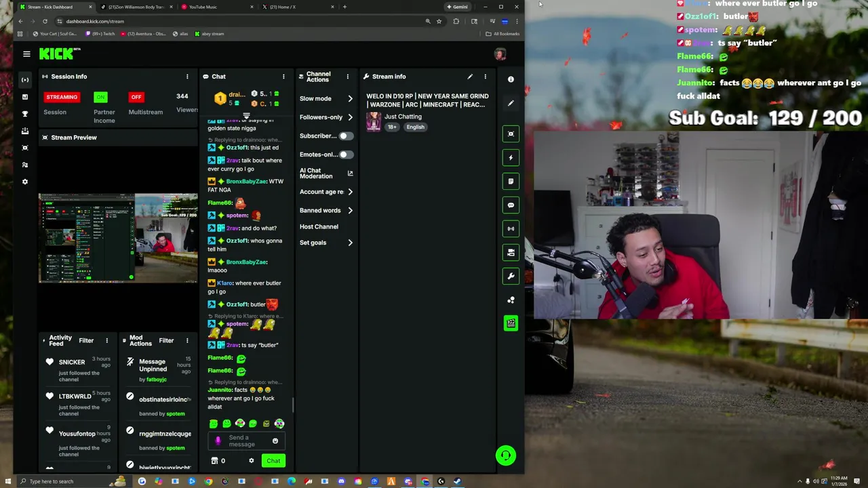Open the abey stream bookmark
Image resolution: width=868 pixels, height=488 pixels.
tap(210, 34)
